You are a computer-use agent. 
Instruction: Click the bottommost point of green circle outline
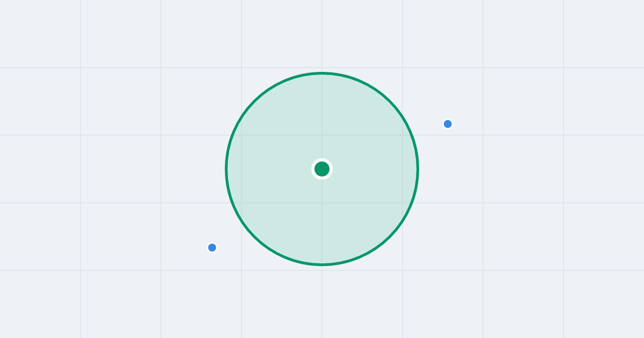click(x=322, y=264)
